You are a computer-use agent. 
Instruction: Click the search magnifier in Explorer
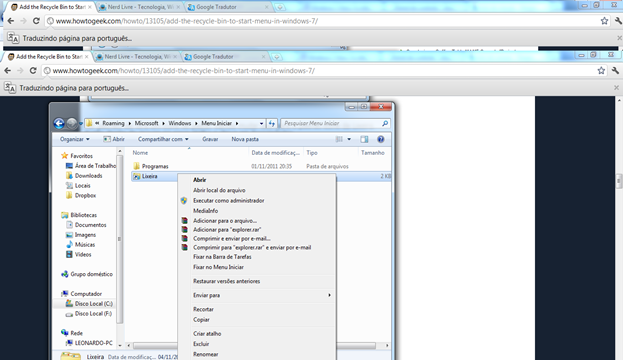click(385, 123)
